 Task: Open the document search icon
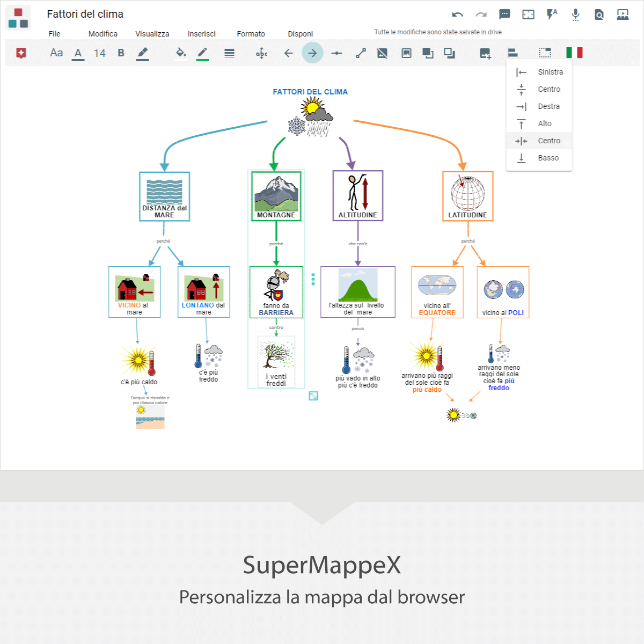(599, 14)
